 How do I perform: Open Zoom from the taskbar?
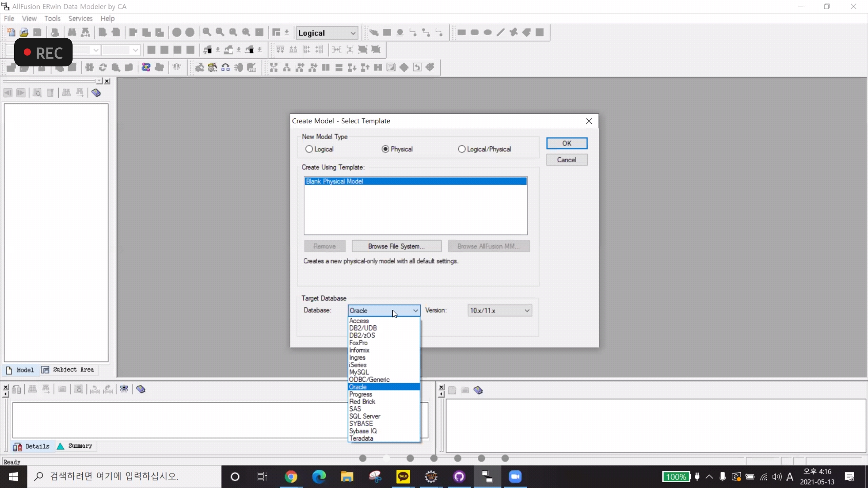click(515, 477)
